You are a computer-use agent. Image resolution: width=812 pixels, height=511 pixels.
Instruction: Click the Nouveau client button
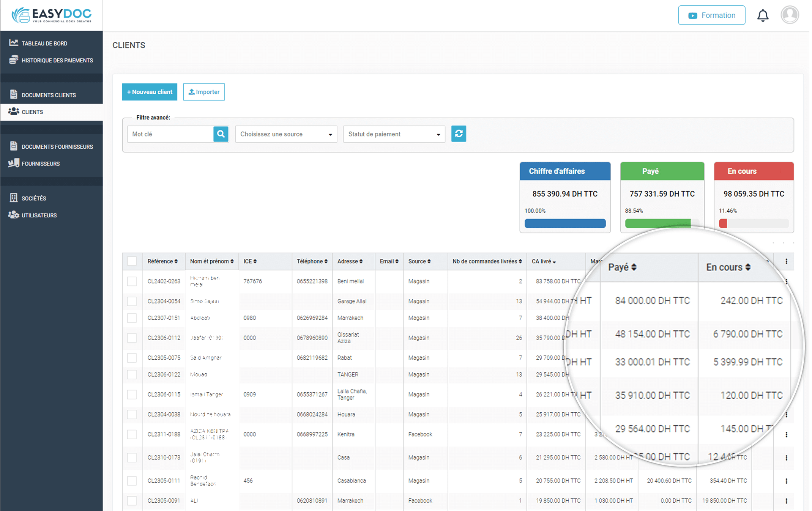(x=150, y=92)
